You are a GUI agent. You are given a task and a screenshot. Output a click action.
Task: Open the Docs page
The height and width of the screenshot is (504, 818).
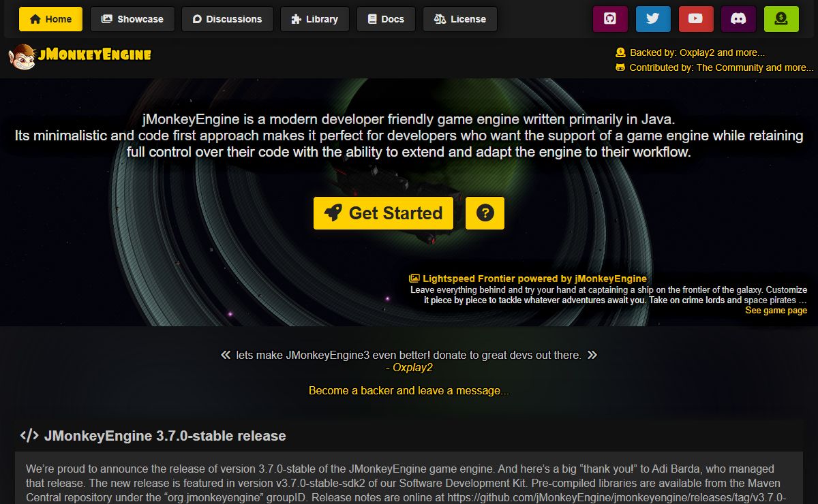pos(386,19)
